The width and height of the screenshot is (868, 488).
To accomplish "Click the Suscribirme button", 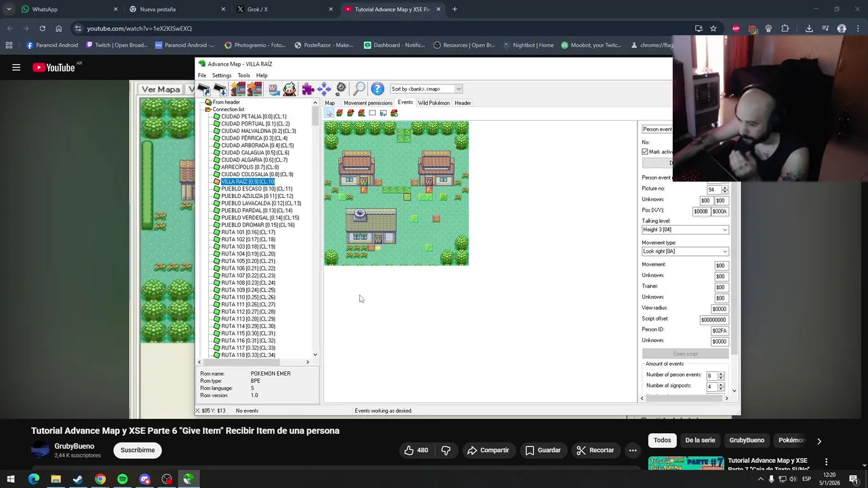I will tap(138, 450).
